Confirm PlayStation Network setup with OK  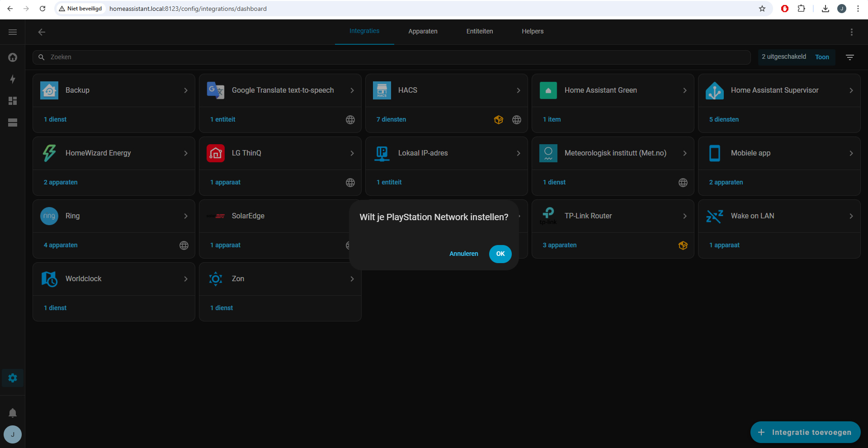[x=500, y=254]
